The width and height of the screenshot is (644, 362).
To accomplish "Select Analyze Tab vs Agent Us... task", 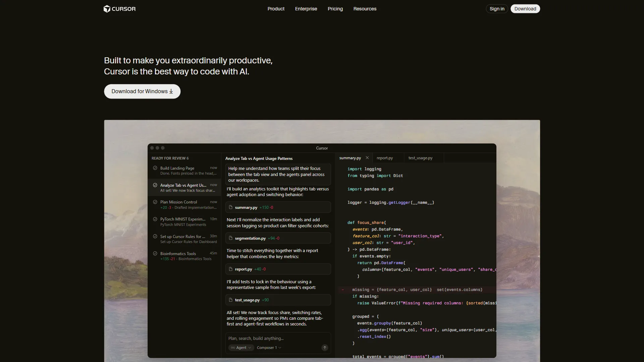I will [184, 188].
